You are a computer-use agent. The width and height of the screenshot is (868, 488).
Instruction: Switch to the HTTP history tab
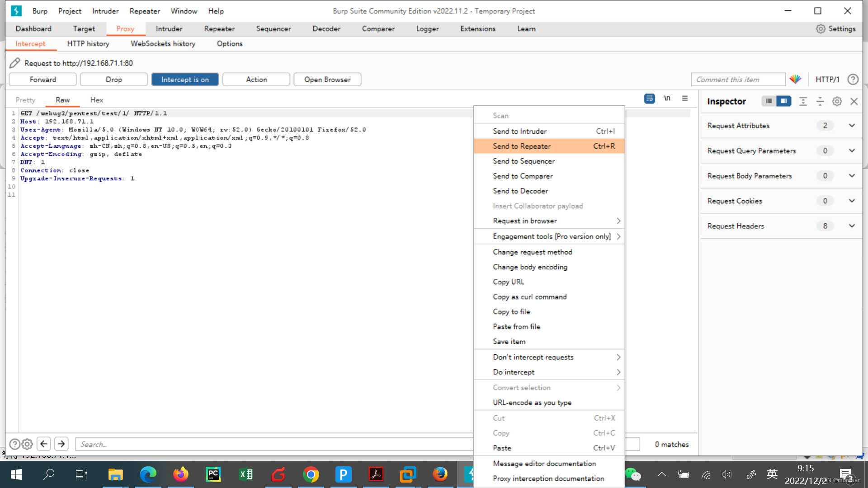(x=88, y=44)
